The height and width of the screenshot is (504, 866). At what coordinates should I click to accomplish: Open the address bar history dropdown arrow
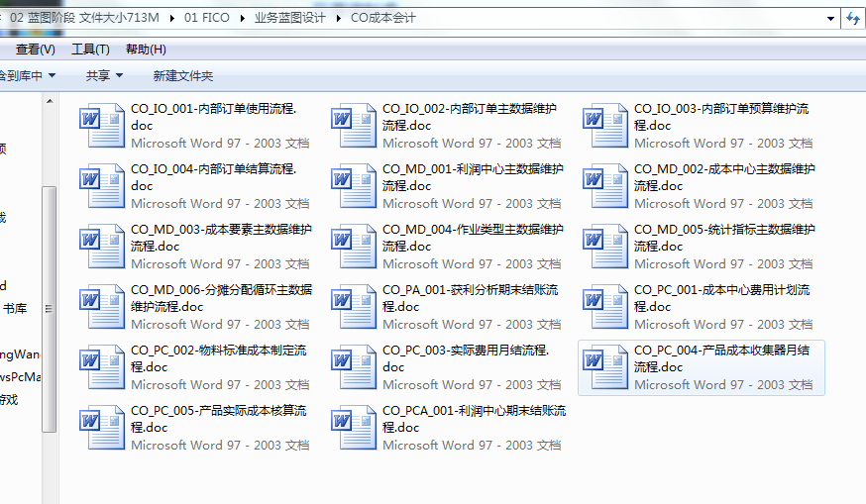tap(829, 18)
